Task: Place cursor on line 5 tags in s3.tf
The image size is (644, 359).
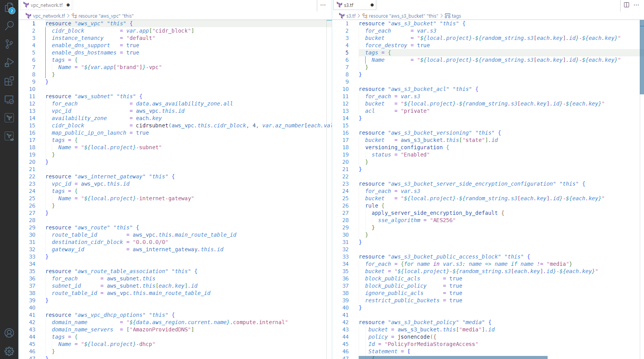Action: (x=372, y=53)
